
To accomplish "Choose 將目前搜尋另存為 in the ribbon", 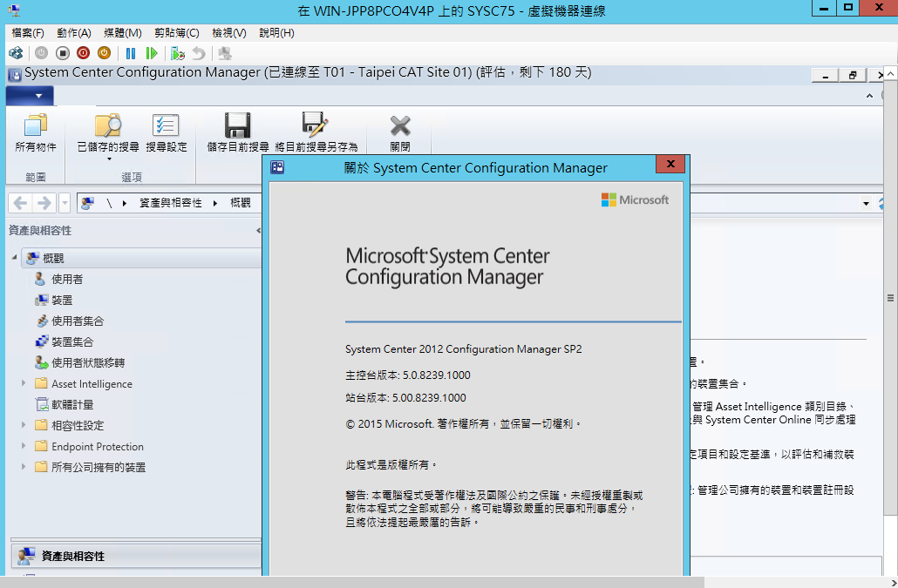I will coord(316,132).
